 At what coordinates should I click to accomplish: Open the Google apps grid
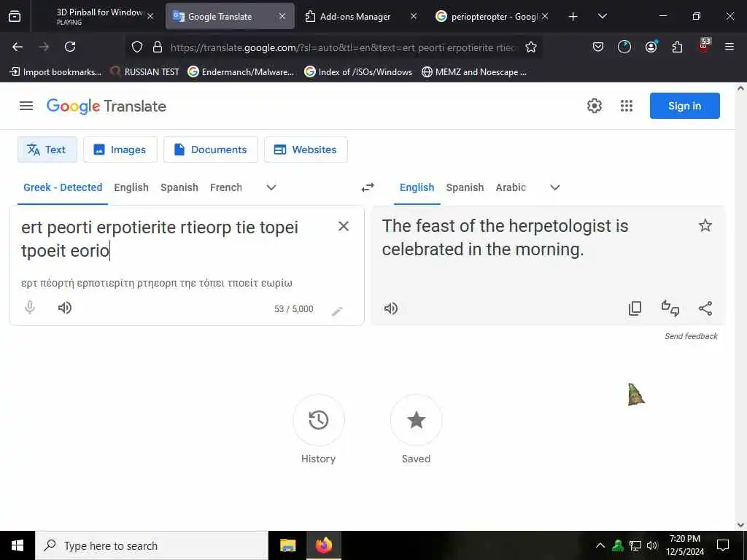pos(627,106)
